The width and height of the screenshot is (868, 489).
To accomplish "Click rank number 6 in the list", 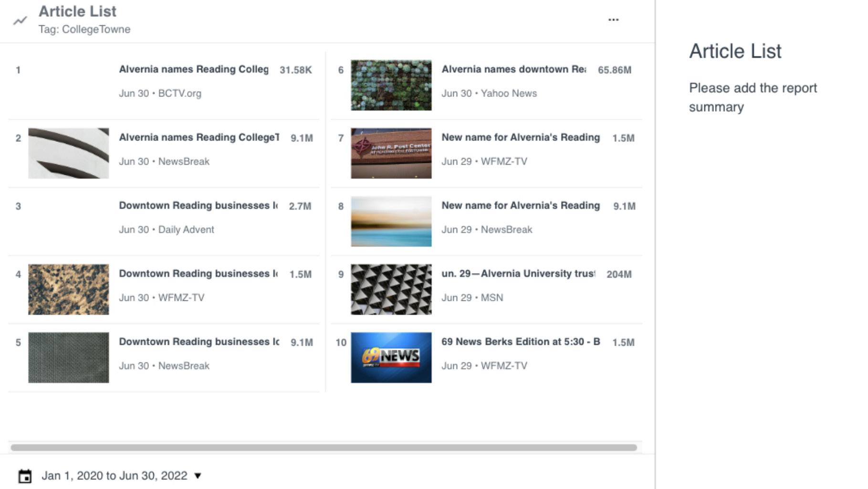I will pos(341,70).
